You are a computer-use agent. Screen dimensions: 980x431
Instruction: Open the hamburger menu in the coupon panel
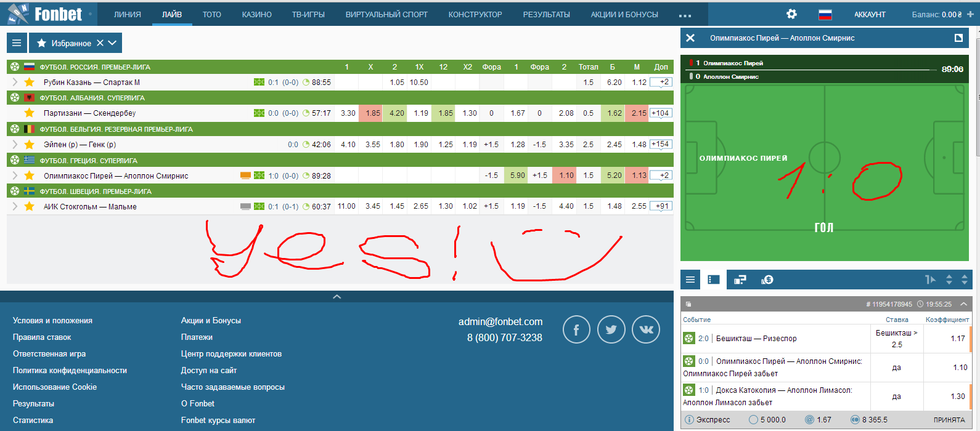coord(690,280)
